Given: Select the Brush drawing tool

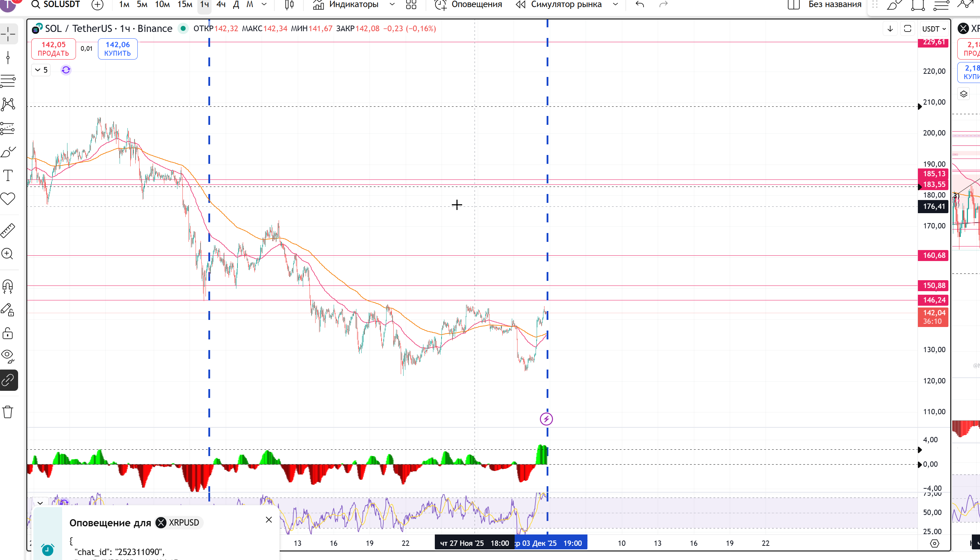Looking at the screenshot, I should [x=8, y=152].
